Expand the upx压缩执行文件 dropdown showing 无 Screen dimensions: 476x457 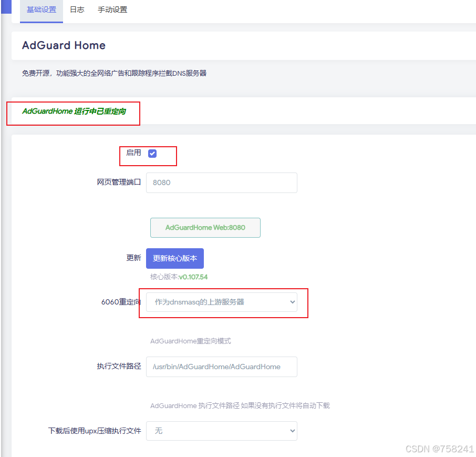click(x=222, y=431)
